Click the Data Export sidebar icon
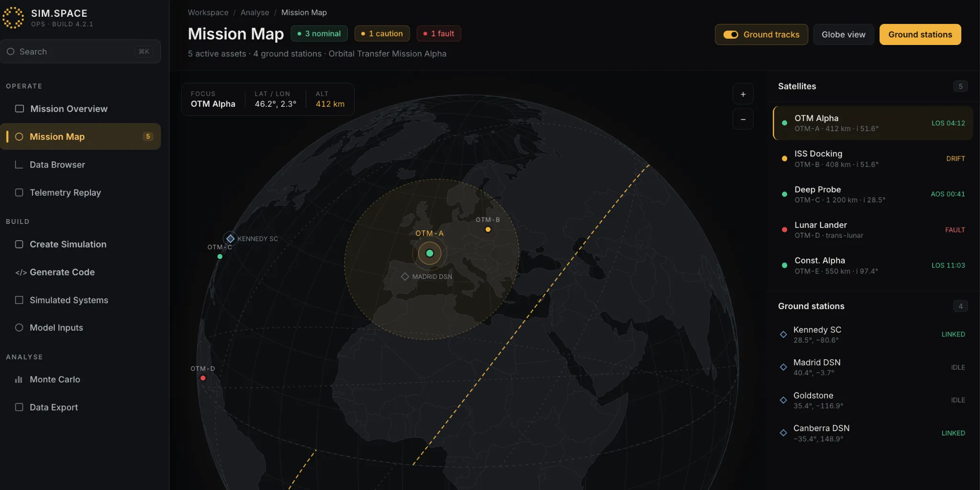This screenshot has width=980, height=490. click(19, 407)
